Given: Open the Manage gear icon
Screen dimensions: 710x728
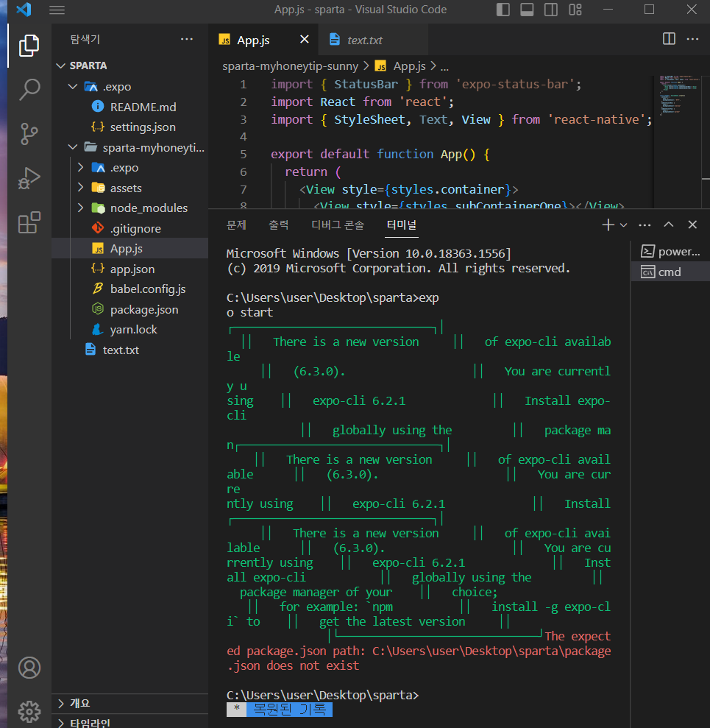Looking at the screenshot, I should click(29, 711).
